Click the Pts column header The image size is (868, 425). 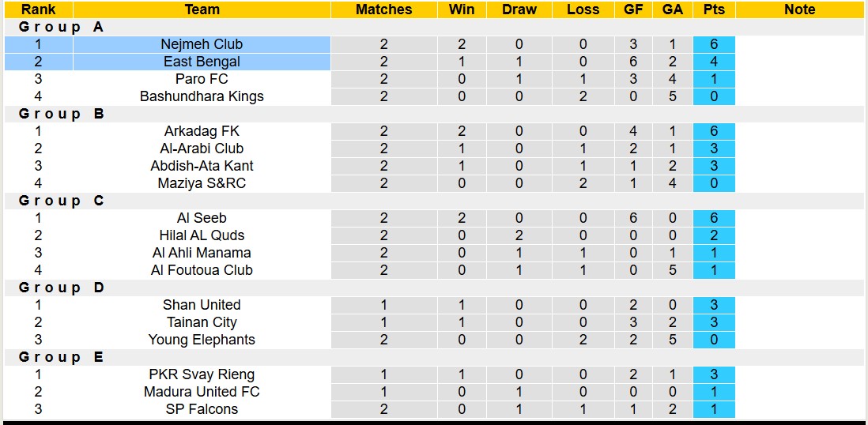(x=713, y=9)
